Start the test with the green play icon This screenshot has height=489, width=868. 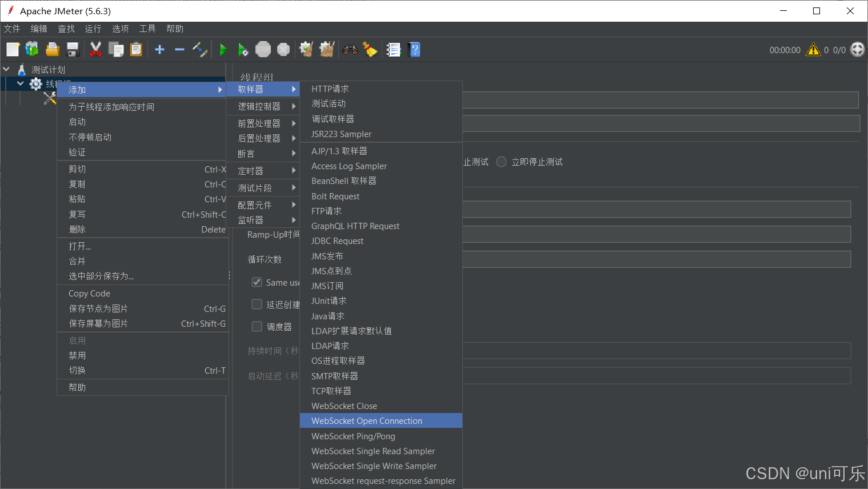[223, 50]
